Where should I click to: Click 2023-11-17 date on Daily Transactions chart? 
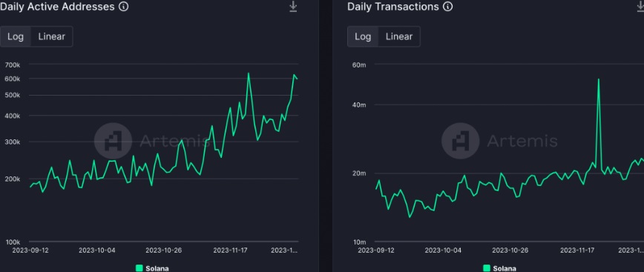578,251
